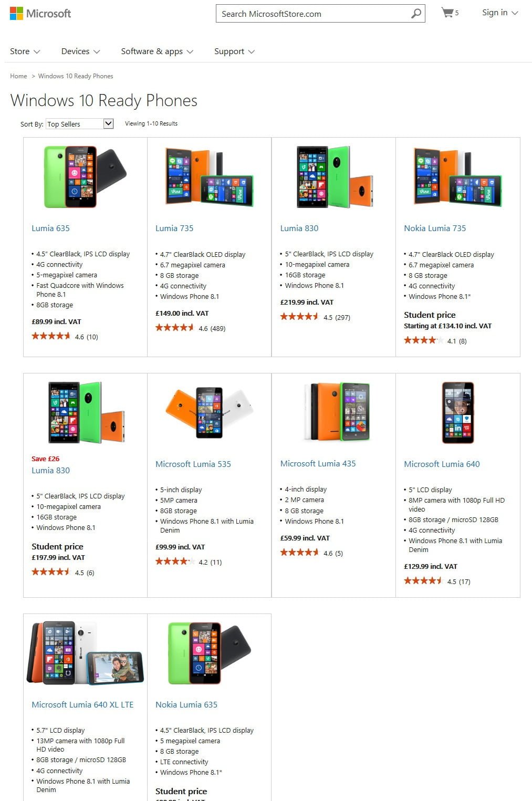This screenshot has height=801, width=532.
Task: Open the Software & apps menu
Action: (x=157, y=51)
